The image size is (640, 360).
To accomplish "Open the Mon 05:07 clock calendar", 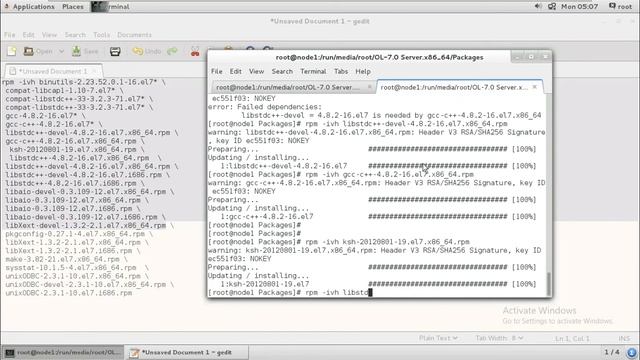I will (x=579, y=7).
